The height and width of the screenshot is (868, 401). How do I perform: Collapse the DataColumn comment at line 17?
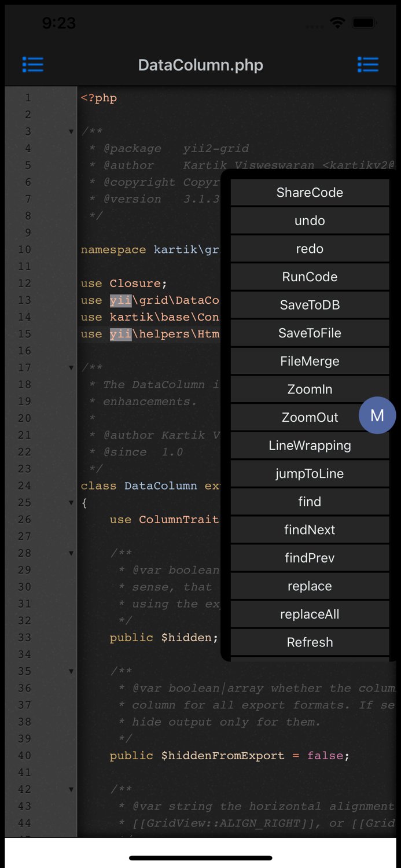tap(71, 367)
